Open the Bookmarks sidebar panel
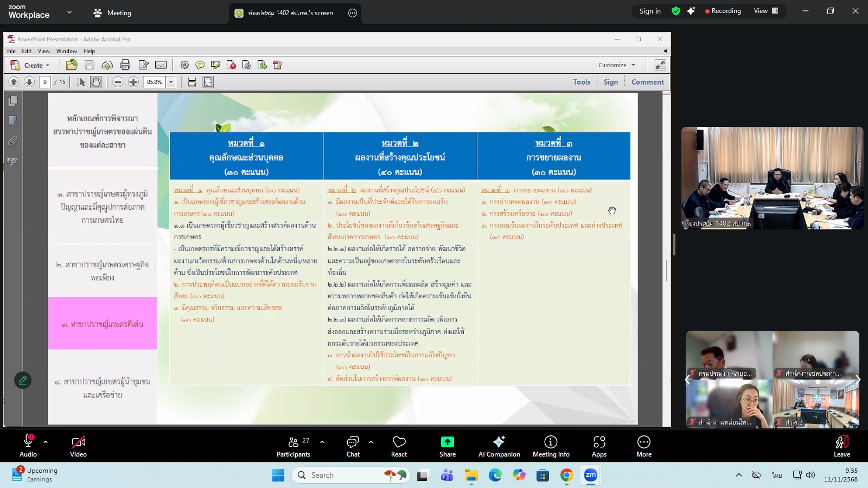This screenshot has height=488, width=868. coord(12,120)
